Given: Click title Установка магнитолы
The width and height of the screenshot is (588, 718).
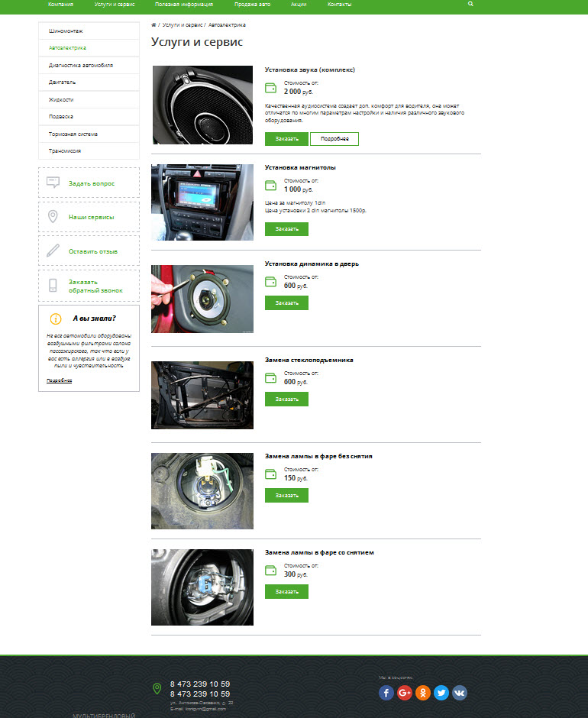Looking at the screenshot, I should (300, 167).
